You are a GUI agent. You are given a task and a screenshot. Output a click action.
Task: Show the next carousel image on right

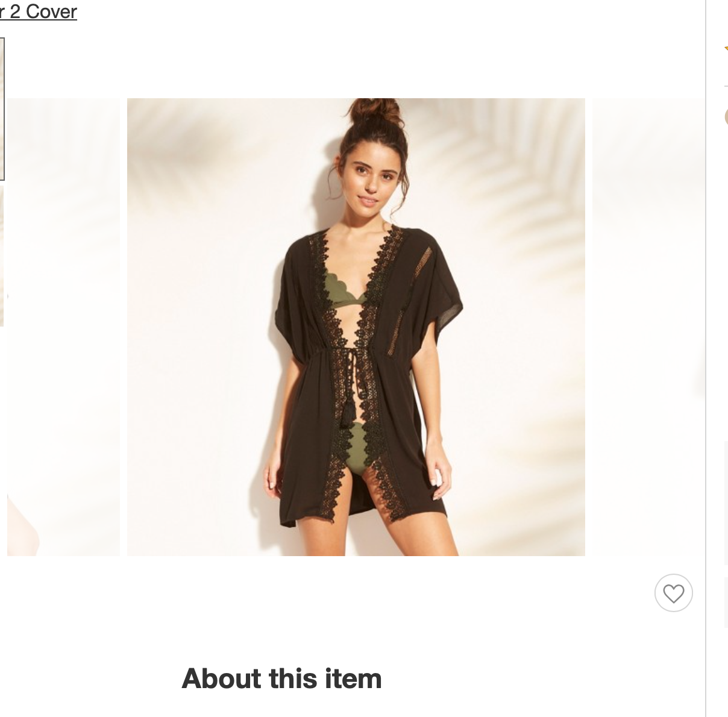click(x=648, y=327)
